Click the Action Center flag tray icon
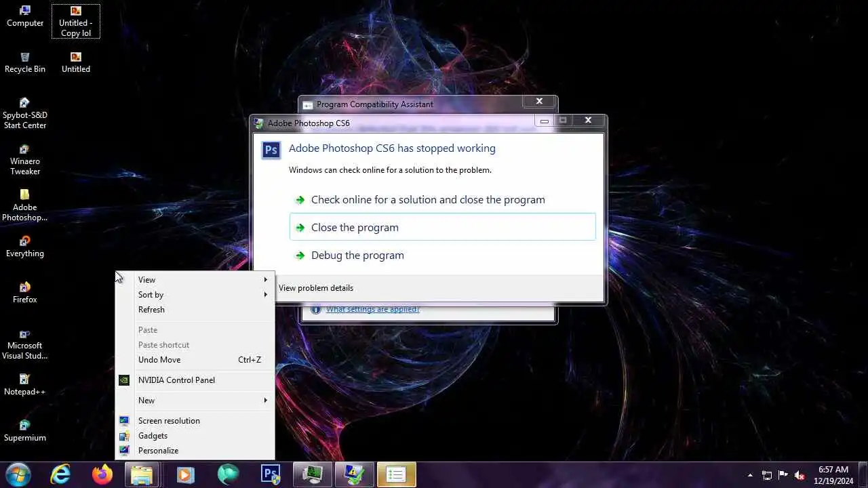The image size is (868, 488). point(783,475)
